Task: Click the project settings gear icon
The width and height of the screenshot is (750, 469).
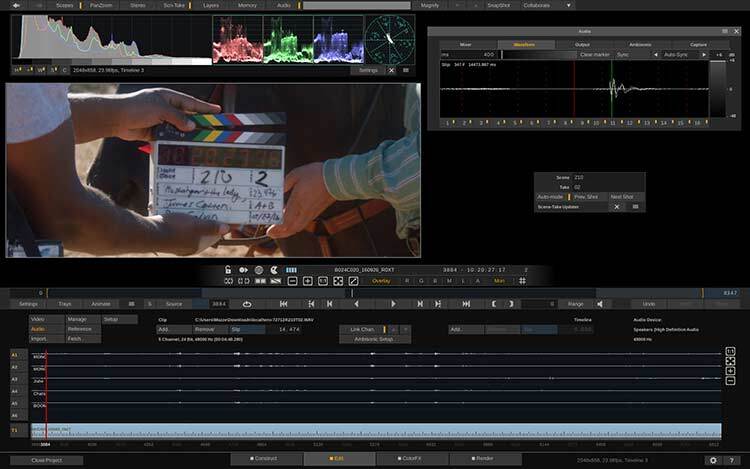Action: 713,460
